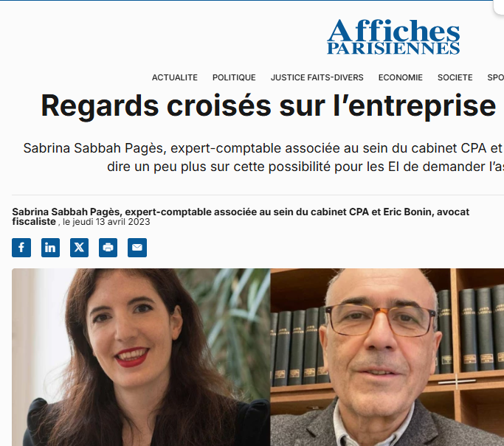Click the intro paragraph below the headline
Viewport: 504px width, 446px height.
coord(263,157)
